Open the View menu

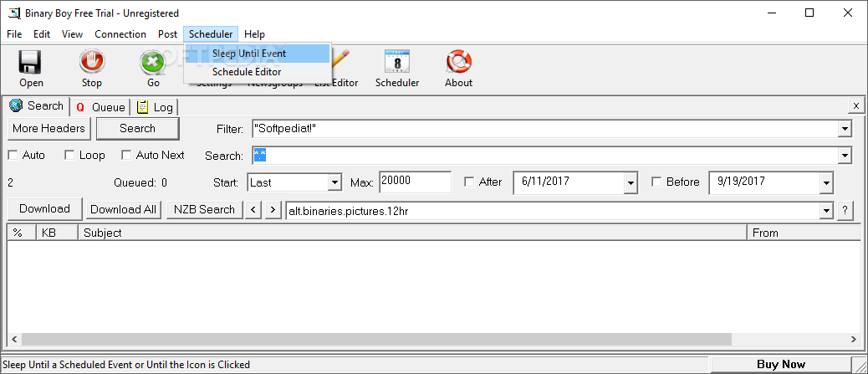pyautogui.click(x=72, y=33)
